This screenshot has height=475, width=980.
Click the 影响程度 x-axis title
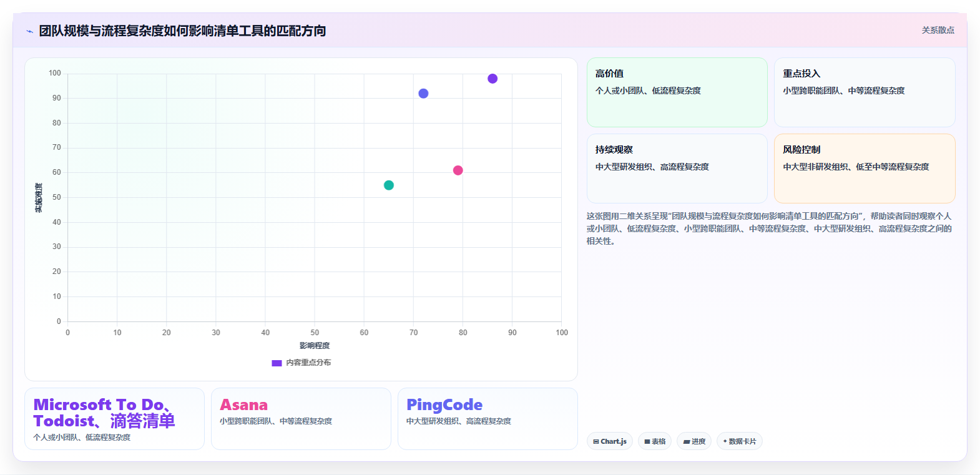315,346
